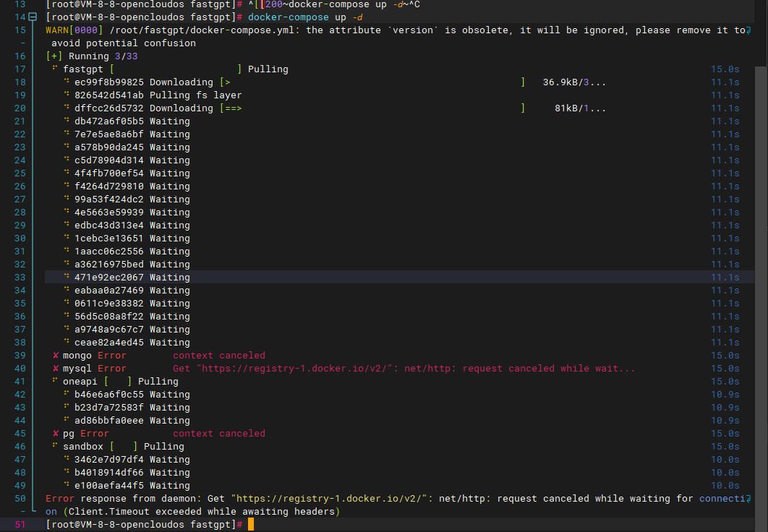Click the 'oneapi' Pulling service row
This screenshot has width=768, height=532.
click(x=115, y=381)
